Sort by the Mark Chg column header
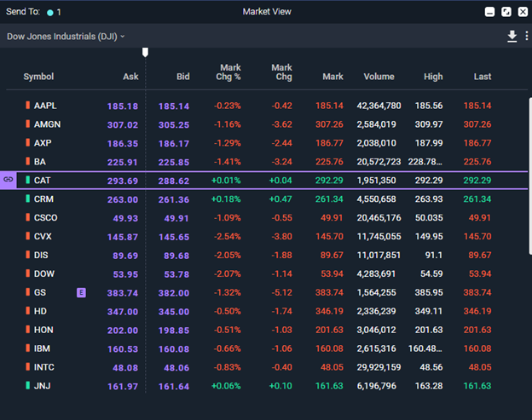Image resolution: width=532 pixels, height=420 pixels. 282,72
